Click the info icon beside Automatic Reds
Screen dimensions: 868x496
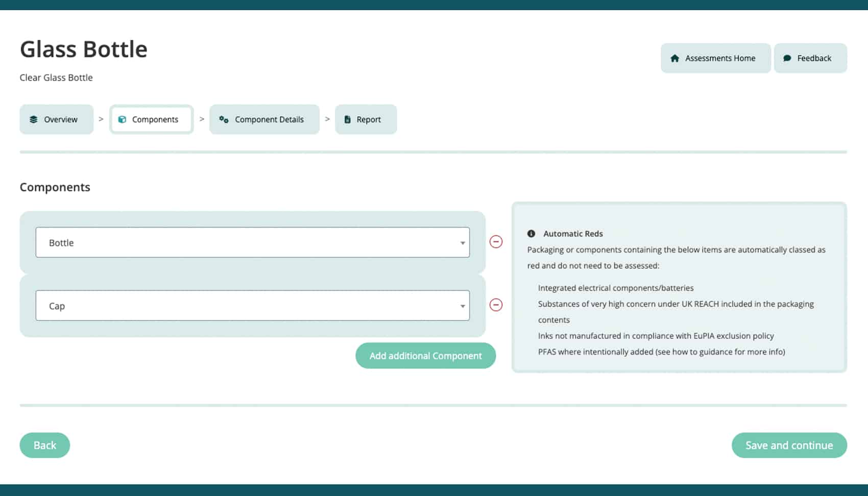point(531,234)
